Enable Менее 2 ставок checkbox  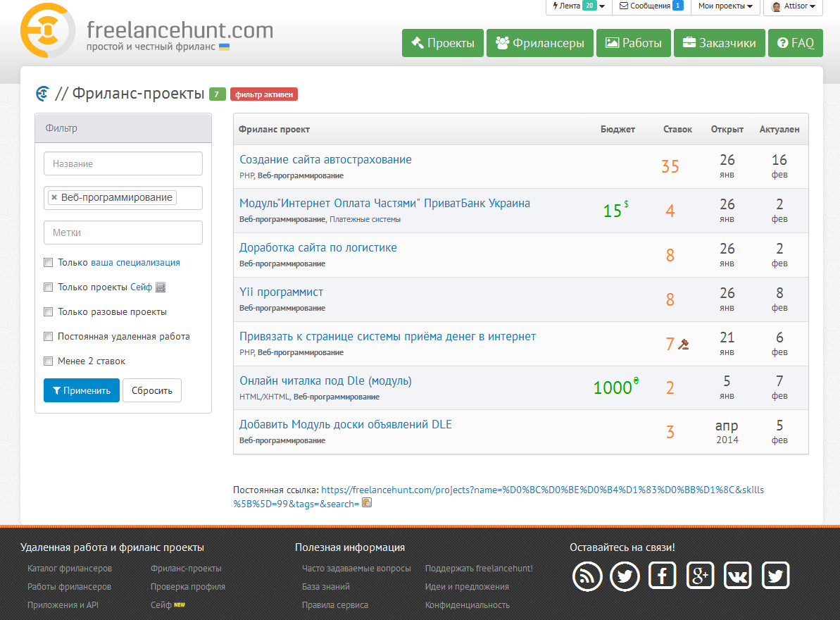[48, 361]
